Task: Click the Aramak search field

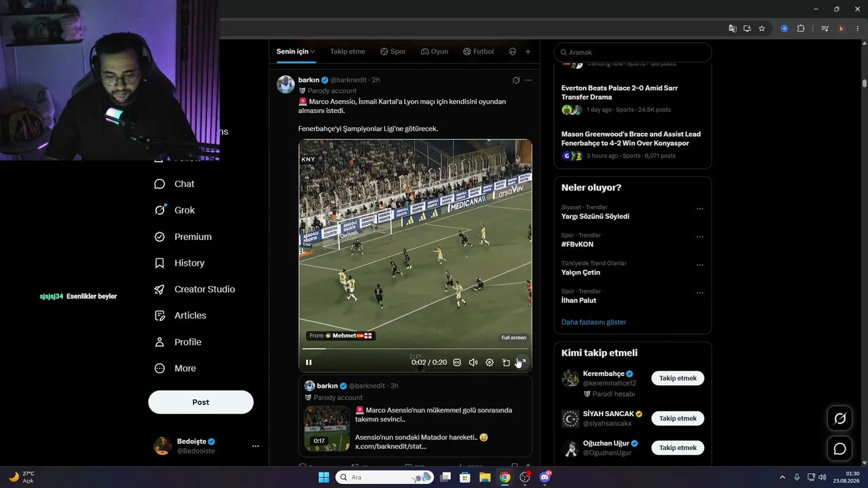Action: tap(633, 52)
